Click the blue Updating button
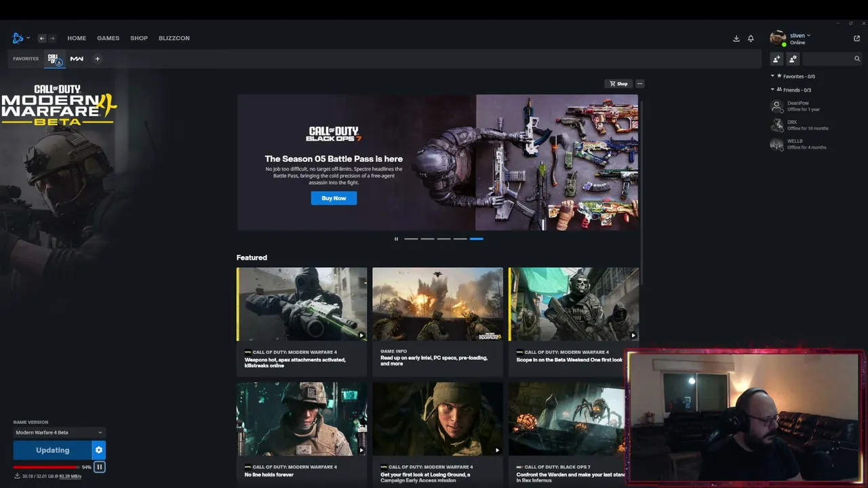 point(52,450)
